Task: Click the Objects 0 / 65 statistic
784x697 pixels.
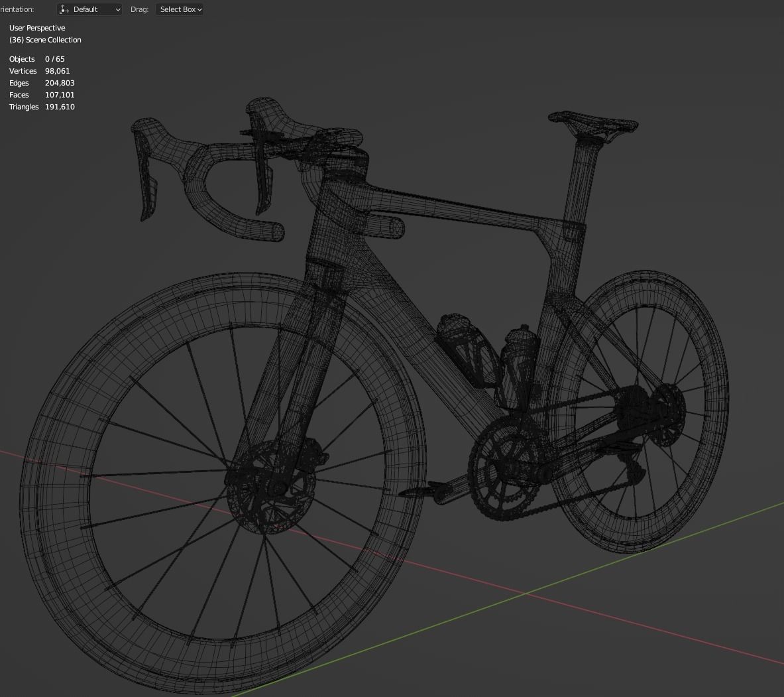Action: [37, 59]
